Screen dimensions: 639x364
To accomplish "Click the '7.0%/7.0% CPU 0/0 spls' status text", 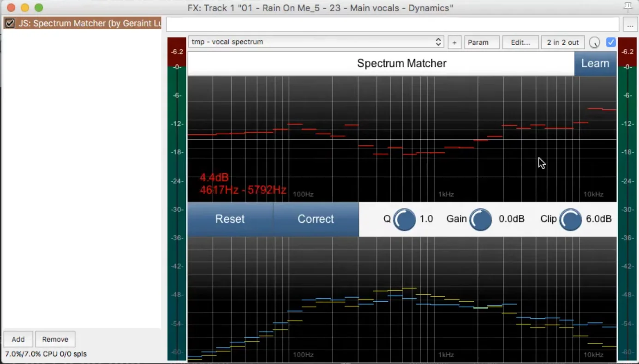I will coord(46,354).
